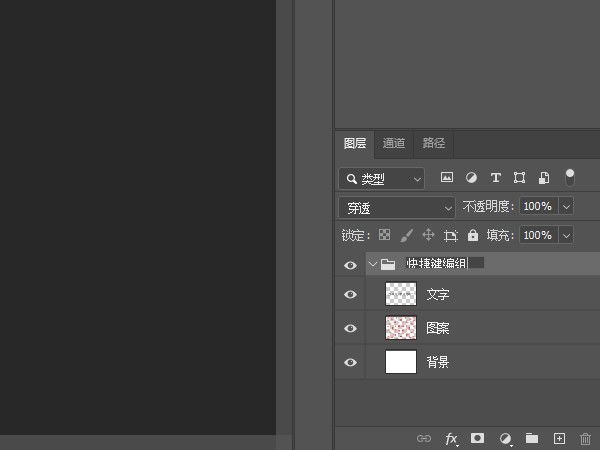This screenshot has width=600, height=450.
Task: Hide the 图案 layer
Action: [x=350, y=328]
